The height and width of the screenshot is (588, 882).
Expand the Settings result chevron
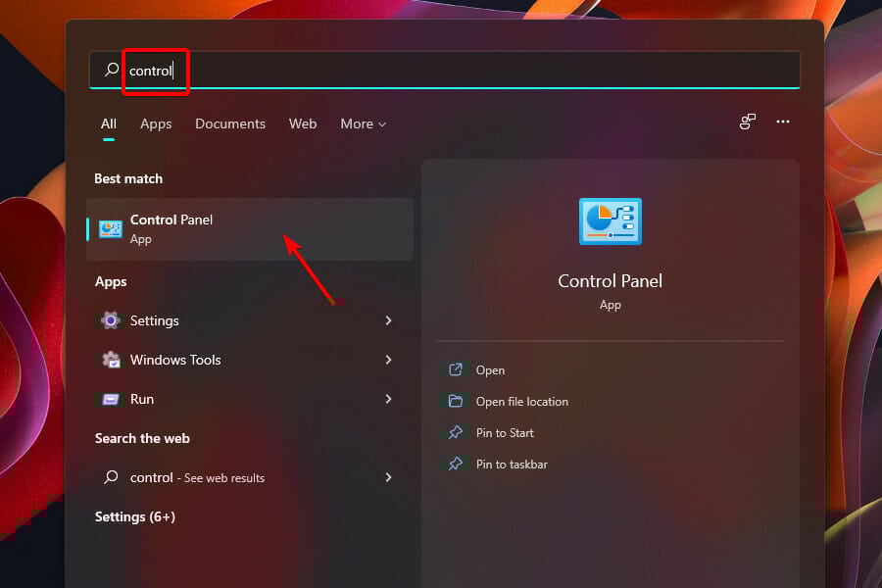(x=389, y=320)
